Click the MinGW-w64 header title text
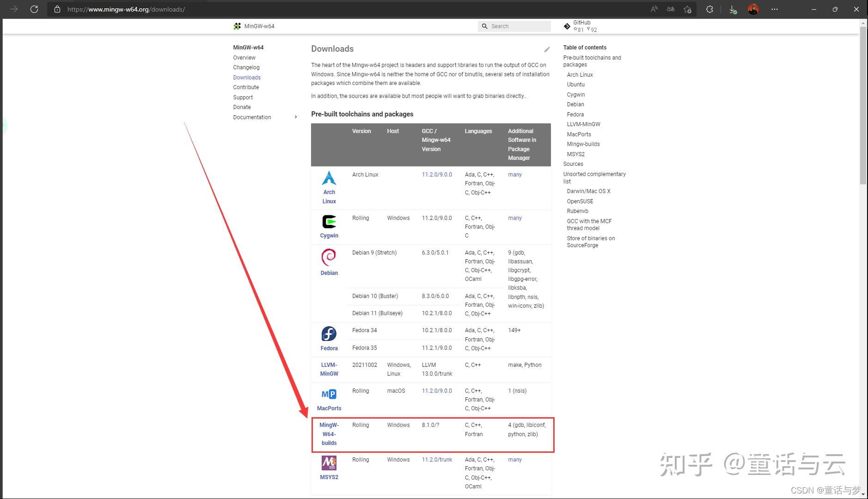The width and height of the screenshot is (868, 499). (259, 26)
